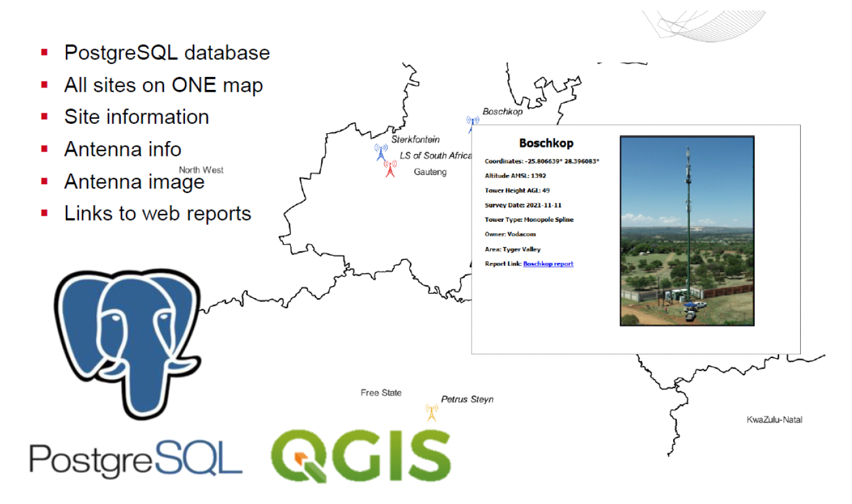This screenshot has height=504, width=852.
Task: Open the Boschkop report link
Action: [x=547, y=264]
